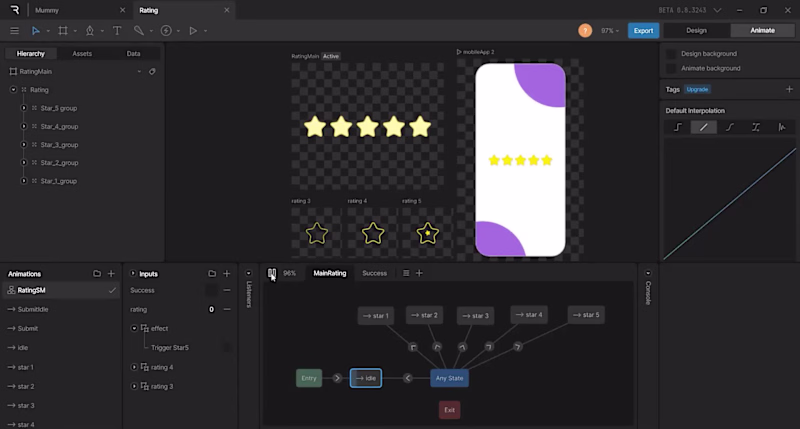The height and width of the screenshot is (429, 800).
Task: Add a new input with plus icon
Action: tap(227, 274)
